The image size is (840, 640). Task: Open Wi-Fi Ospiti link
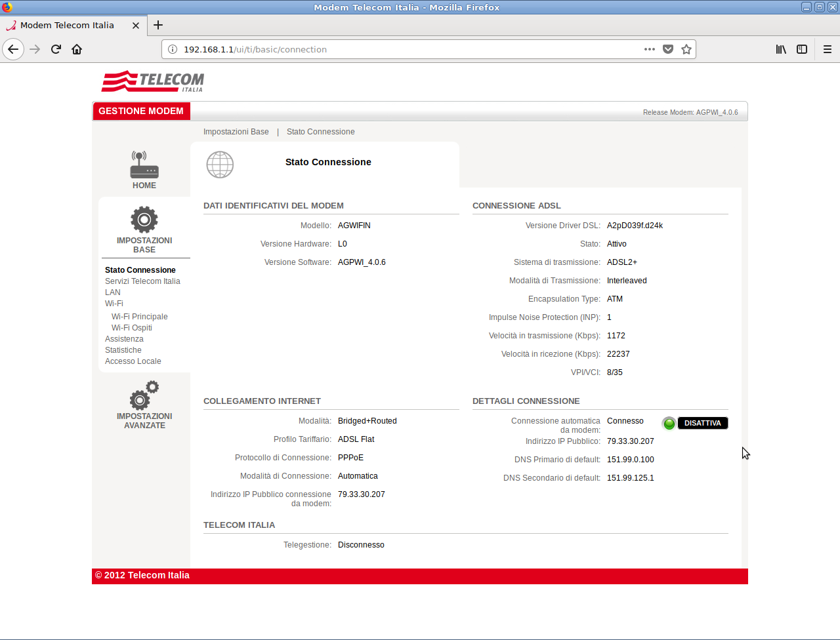pyautogui.click(x=132, y=328)
